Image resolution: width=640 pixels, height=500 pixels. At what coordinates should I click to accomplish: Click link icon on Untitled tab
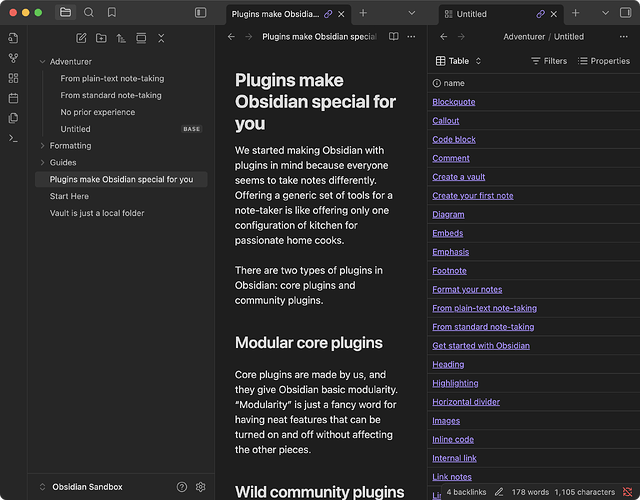(540, 14)
